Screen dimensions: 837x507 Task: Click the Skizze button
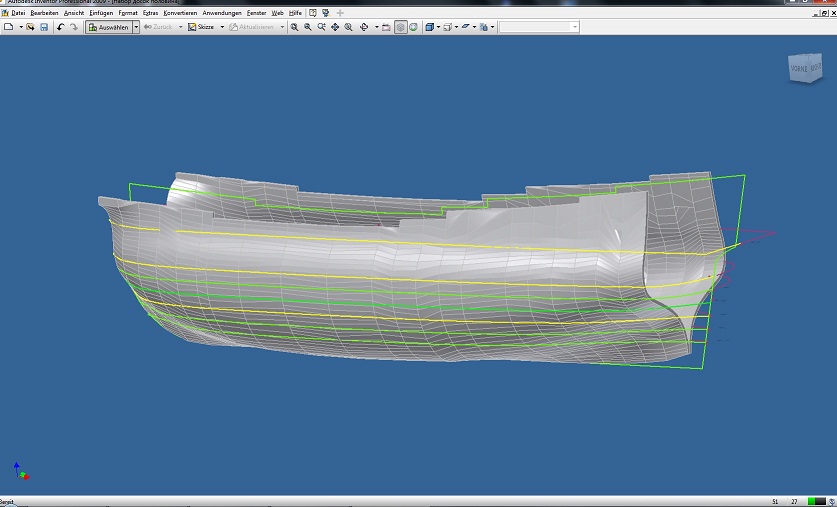coord(201,27)
